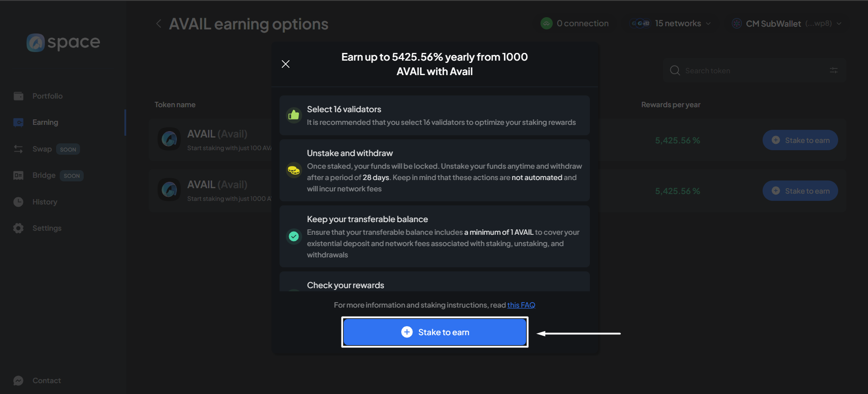This screenshot has width=868, height=394.
Task: Select Earning in the sidebar
Action: 45,122
